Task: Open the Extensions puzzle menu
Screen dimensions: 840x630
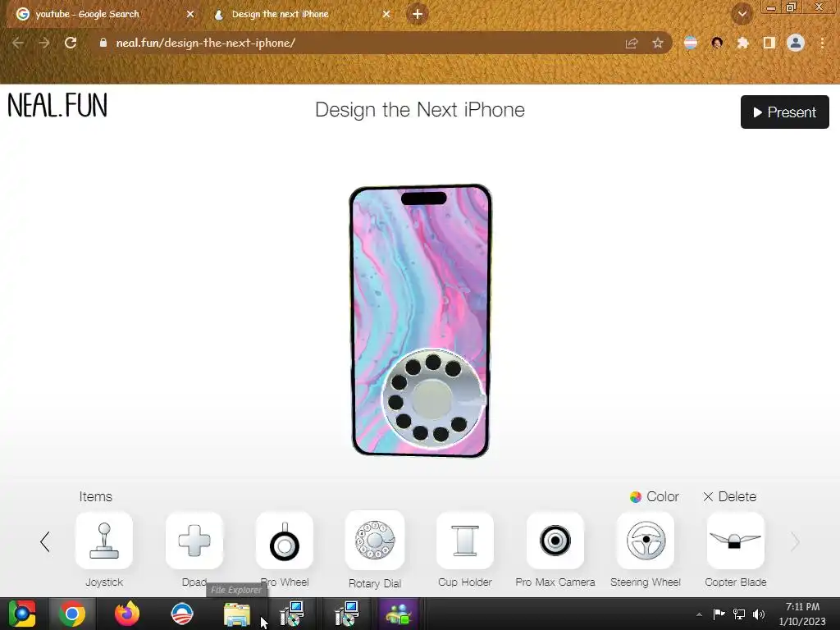Action: tap(742, 43)
